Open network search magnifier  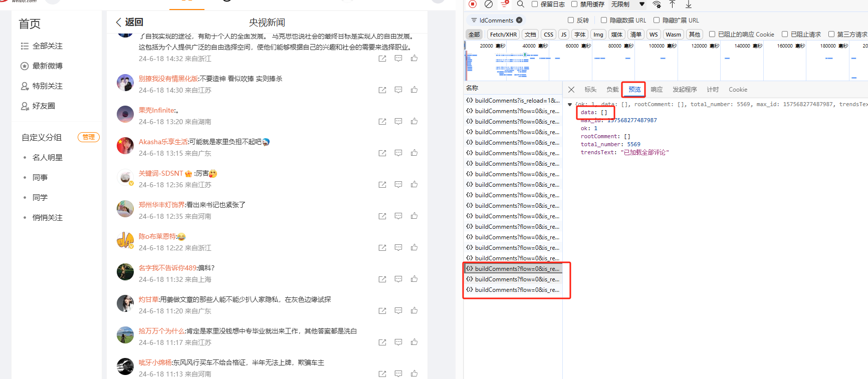521,4
